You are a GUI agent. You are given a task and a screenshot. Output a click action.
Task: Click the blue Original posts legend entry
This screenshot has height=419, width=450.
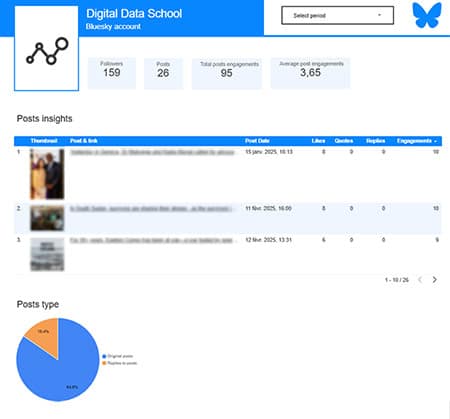pyautogui.click(x=118, y=356)
